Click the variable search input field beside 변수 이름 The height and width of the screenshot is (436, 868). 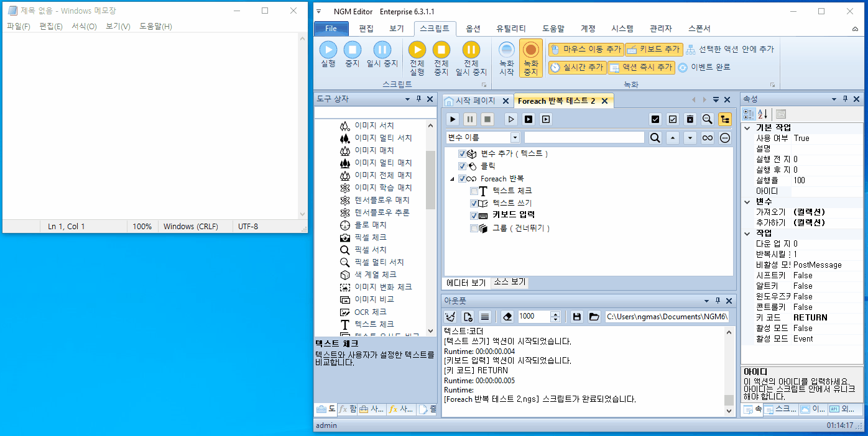(x=584, y=137)
